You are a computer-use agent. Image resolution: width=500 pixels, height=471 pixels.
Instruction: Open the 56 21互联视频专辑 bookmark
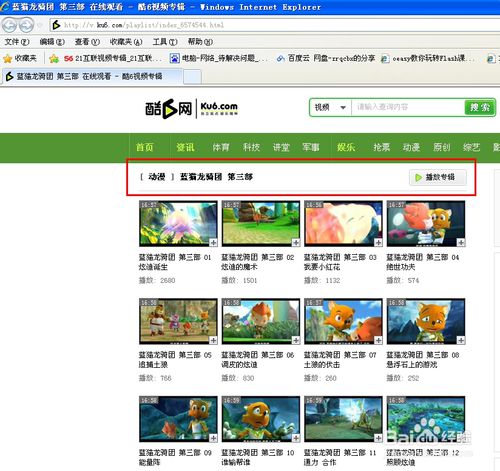(x=112, y=58)
